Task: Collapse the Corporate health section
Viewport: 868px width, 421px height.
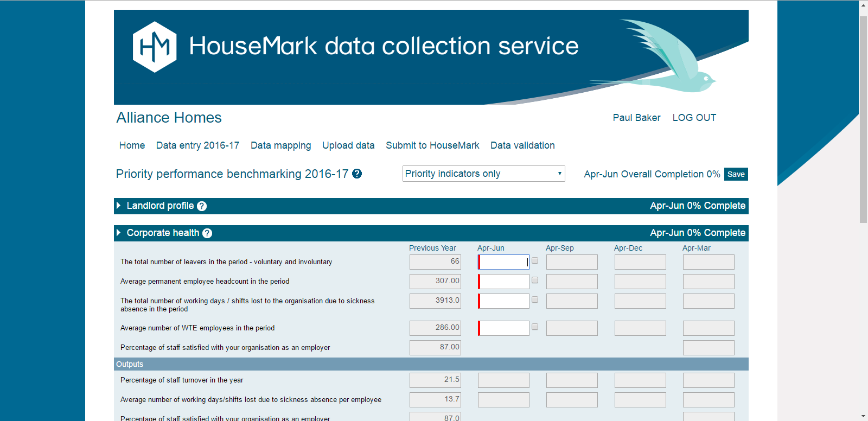Action: click(118, 233)
